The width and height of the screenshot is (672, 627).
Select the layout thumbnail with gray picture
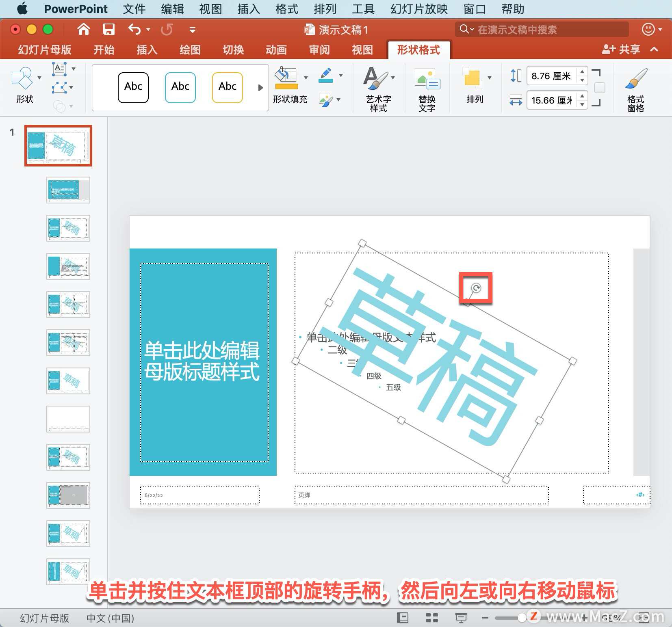click(x=68, y=495)
